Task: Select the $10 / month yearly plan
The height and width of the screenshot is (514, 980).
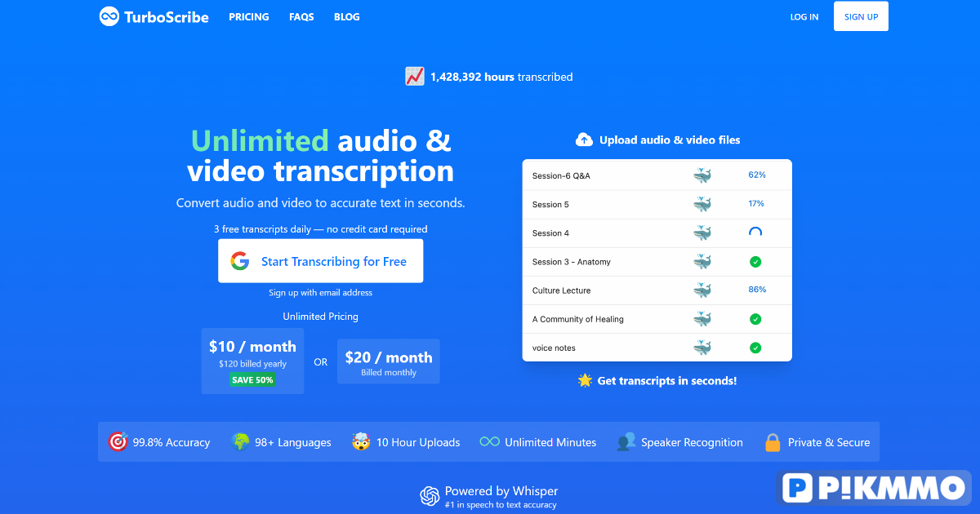Action: pos(252,361)
